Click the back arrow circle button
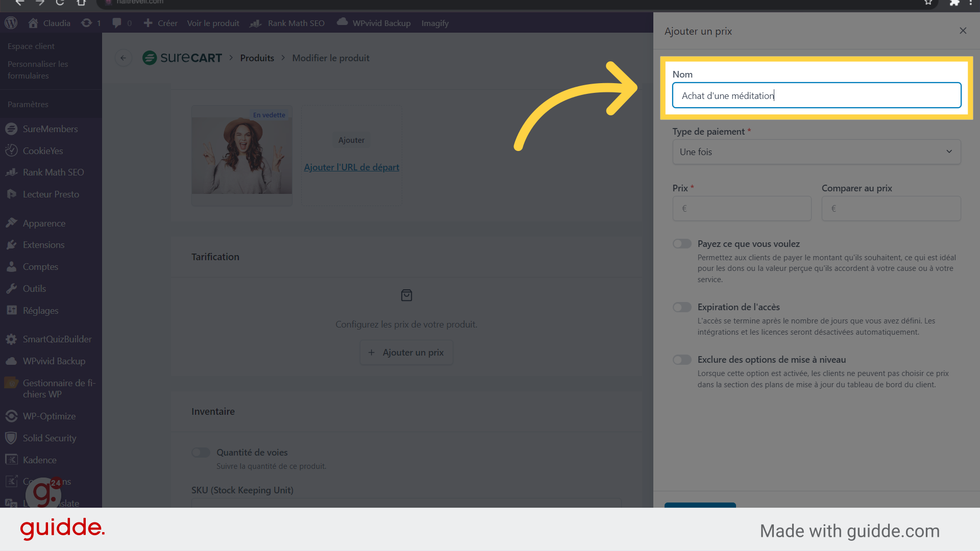Screen dimensions: 980x551 pos(123,58)
